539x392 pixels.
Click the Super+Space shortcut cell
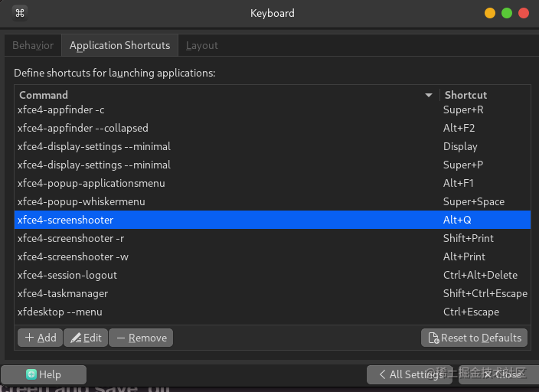(474, 202)
